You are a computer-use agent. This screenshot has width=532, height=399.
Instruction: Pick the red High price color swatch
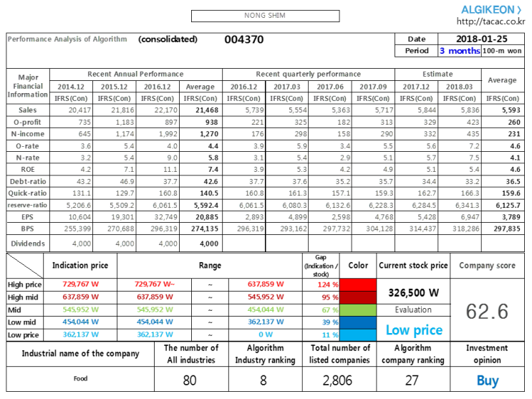358,284
